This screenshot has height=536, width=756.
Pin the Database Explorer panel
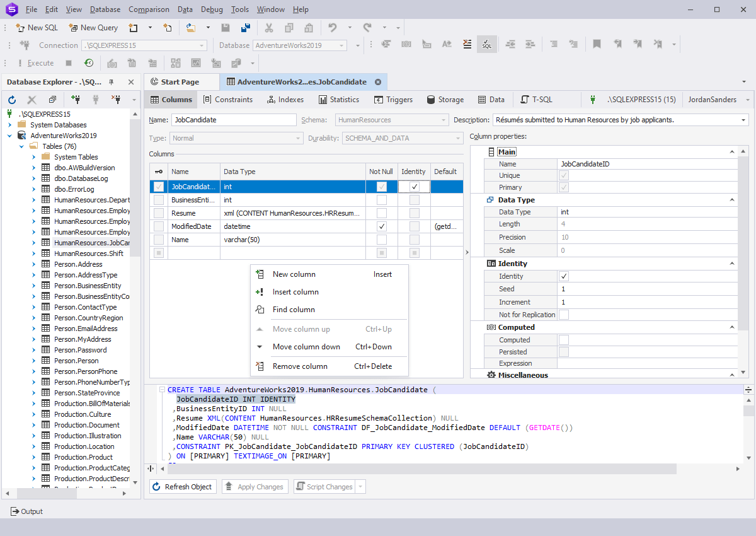[x=112, y=82]
